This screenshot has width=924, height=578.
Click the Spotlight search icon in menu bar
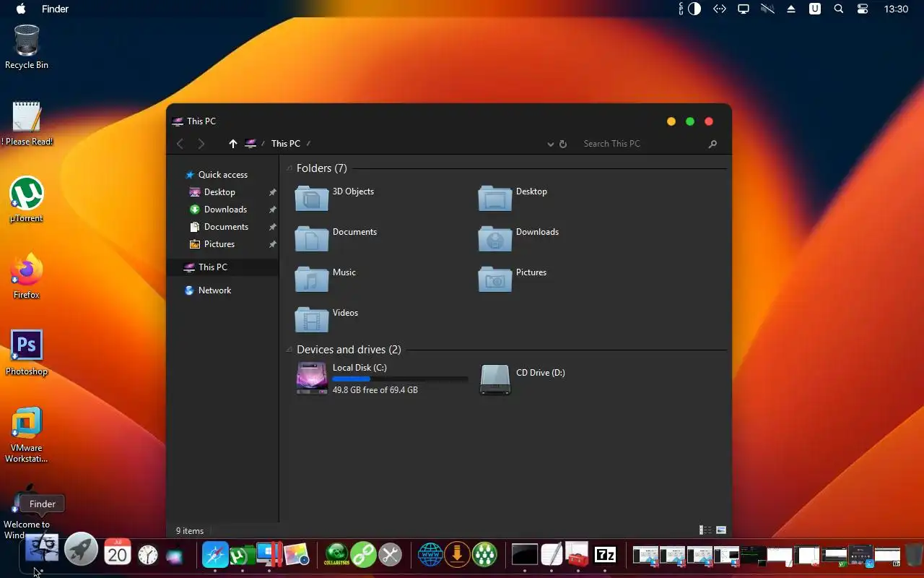(x=839, y=9)
